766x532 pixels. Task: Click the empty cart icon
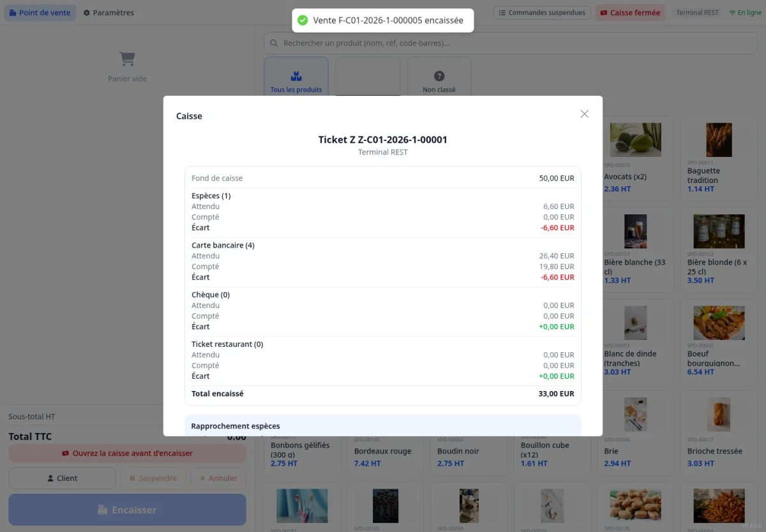(x=127, y=59)
